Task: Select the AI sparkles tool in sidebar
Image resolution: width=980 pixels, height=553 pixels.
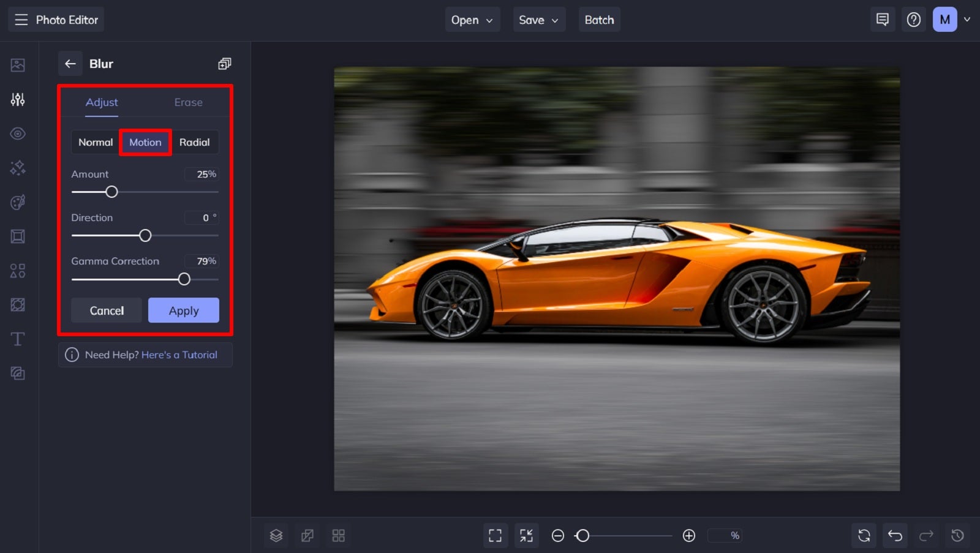Action: 18,168
